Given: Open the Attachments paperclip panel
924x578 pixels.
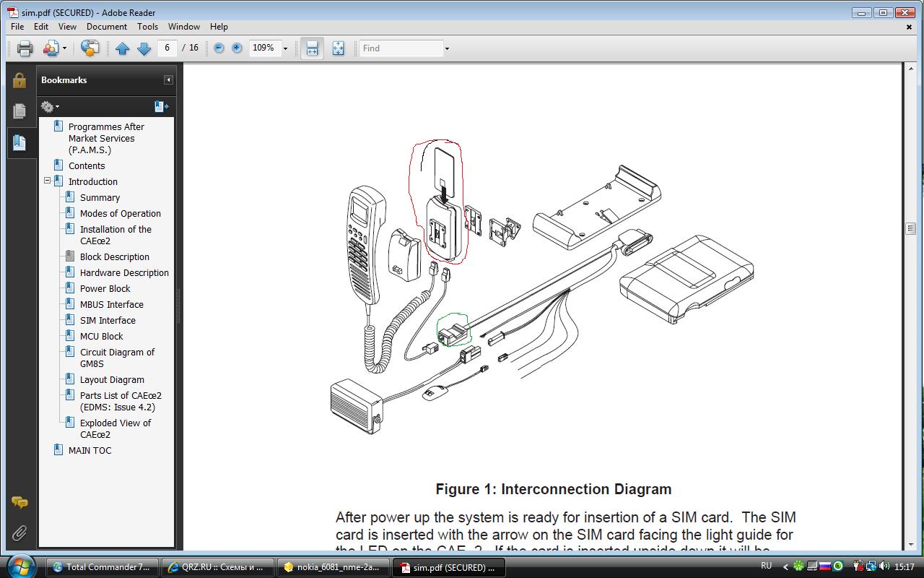Looking at the screenshot, I should (x=19, y=533).
